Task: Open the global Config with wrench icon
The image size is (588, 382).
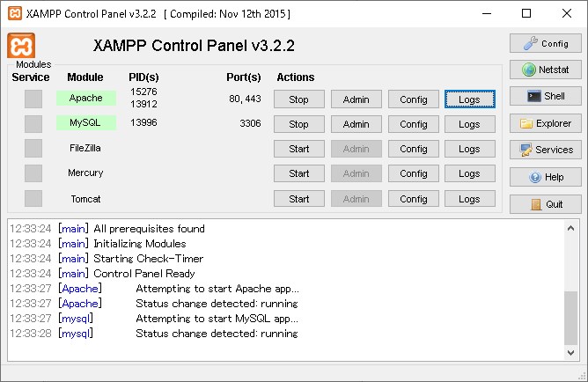Action: pyautogui.click(x=545, y=43)
